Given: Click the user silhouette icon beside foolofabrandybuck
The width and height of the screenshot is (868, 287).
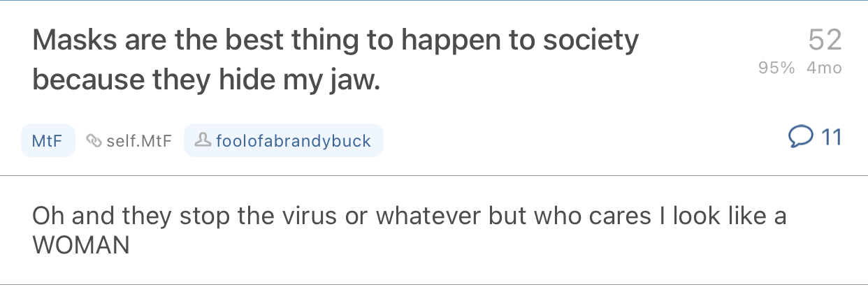Looking at the screenshot, I should pyautogui.click(x=202, y=141).
